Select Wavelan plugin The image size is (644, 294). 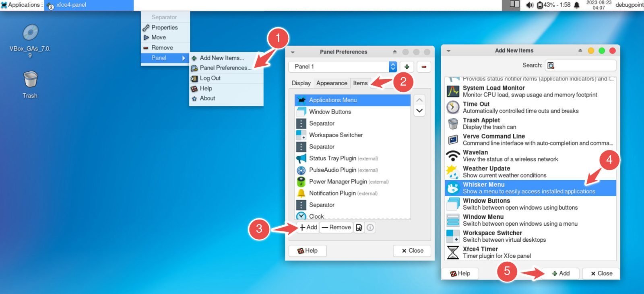pyautogui.click(x=530, y=156)
